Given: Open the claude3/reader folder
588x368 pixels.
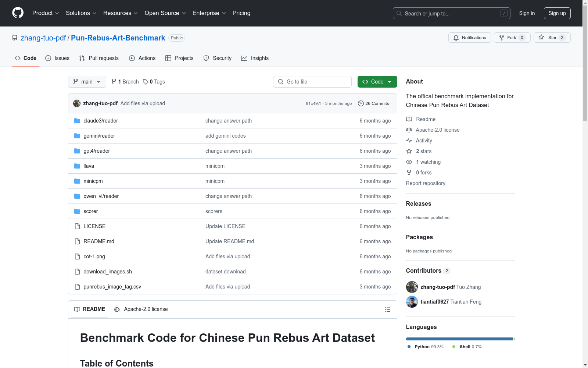Looking at the screenshot, I should tap(100, 121).
